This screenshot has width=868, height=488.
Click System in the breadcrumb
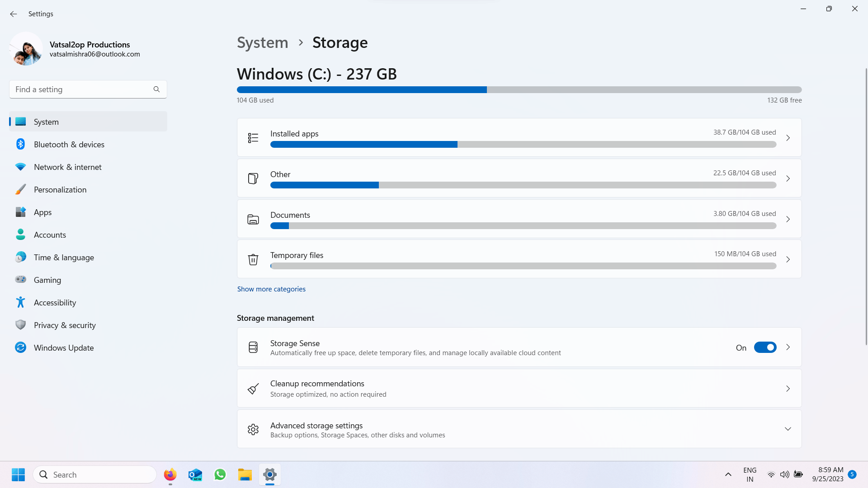pyautogui.click(x=263, y=42)
